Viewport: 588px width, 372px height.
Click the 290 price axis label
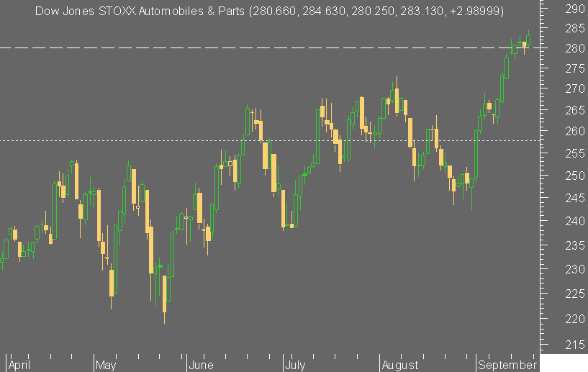(575, 9)
